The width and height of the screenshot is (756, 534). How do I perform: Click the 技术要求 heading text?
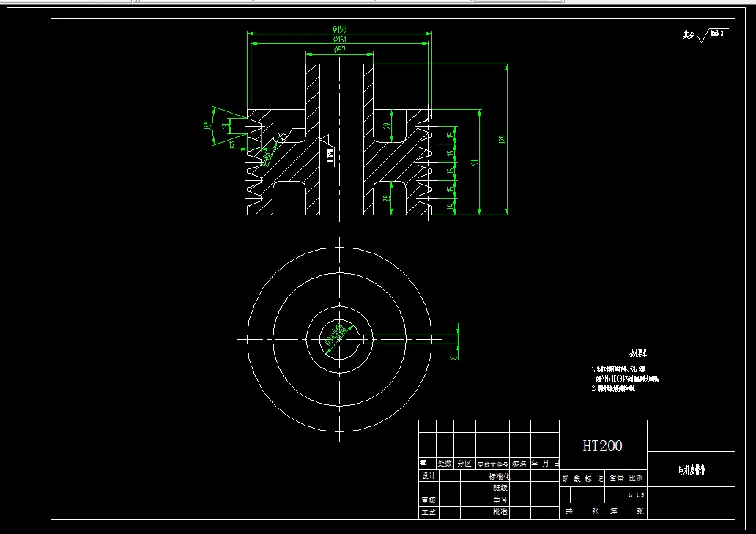tap(638, 353)
